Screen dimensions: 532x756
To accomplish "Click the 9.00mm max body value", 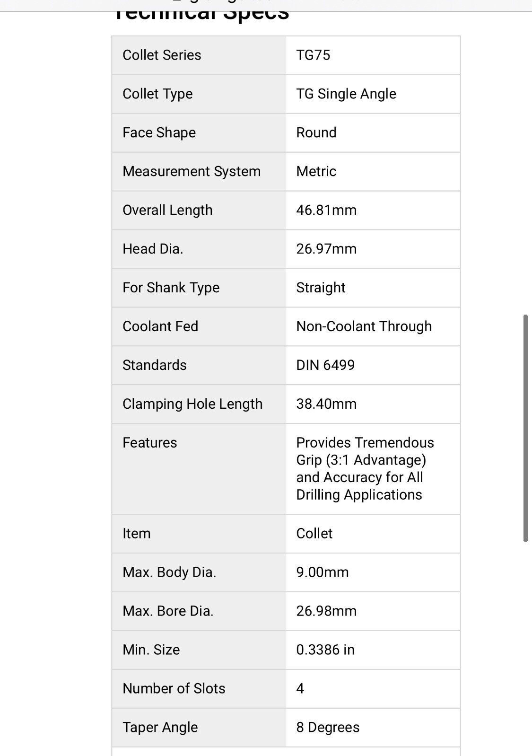I will tap(322, 573).
